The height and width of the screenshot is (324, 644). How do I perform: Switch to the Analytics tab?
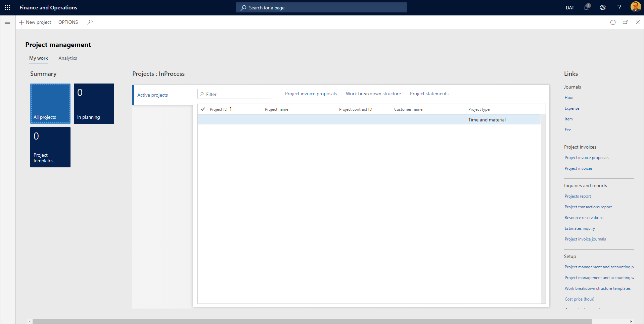pos(68,58)
